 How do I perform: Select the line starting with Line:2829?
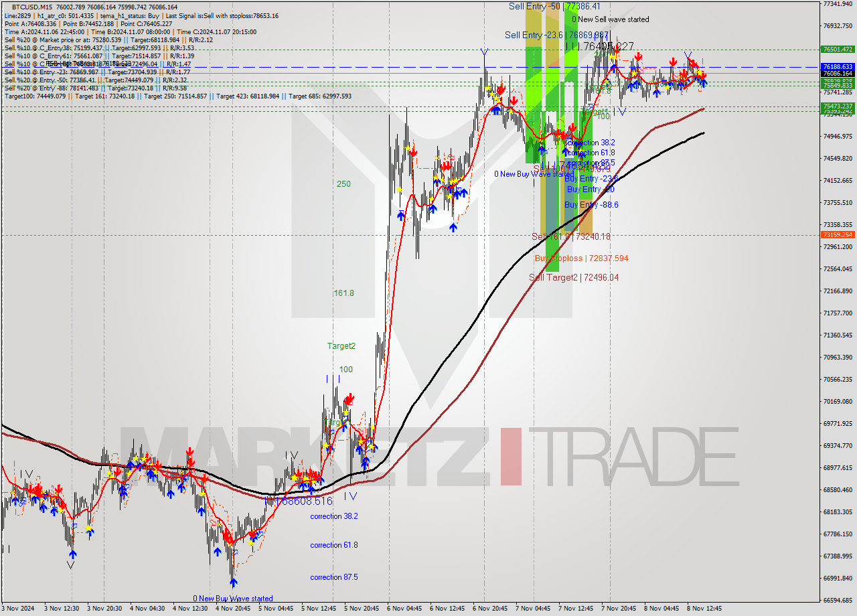pyautogui.click(x=141, y=15)
